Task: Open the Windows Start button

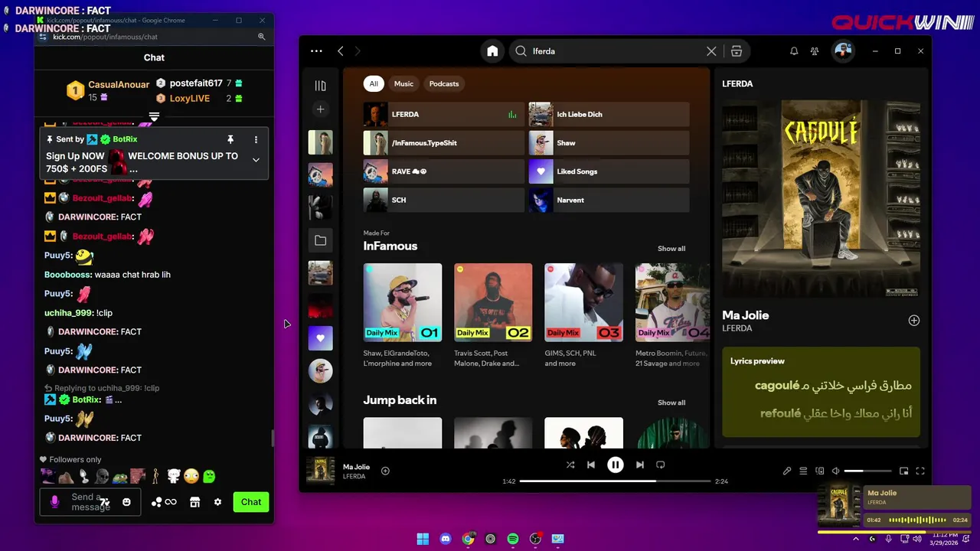Action: point(423,539)
